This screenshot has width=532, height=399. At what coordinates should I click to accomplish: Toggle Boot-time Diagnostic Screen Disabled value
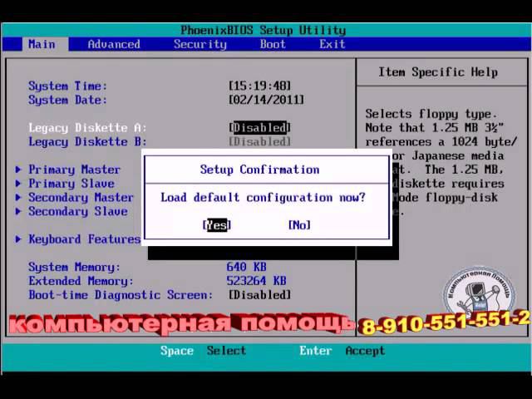point(260,295)
